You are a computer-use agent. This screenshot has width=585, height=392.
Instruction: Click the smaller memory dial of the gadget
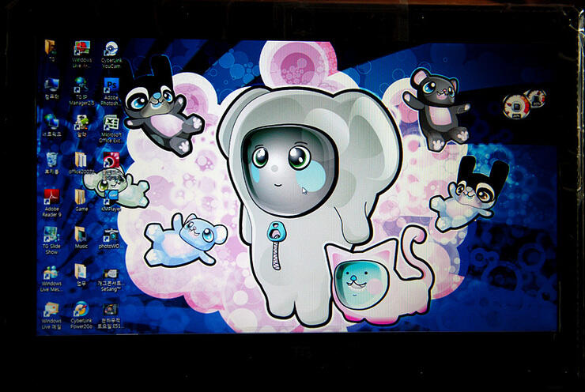[536, 99]
